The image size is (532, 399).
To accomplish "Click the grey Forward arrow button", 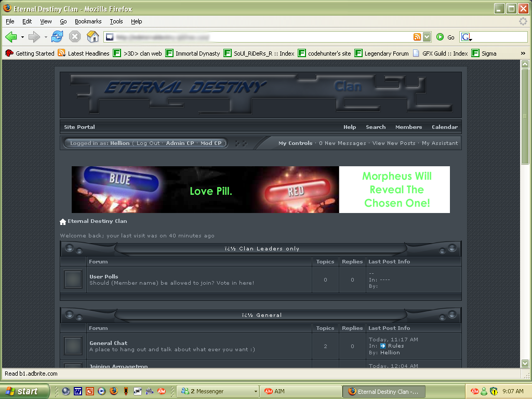I will click(x=34, y=37).
